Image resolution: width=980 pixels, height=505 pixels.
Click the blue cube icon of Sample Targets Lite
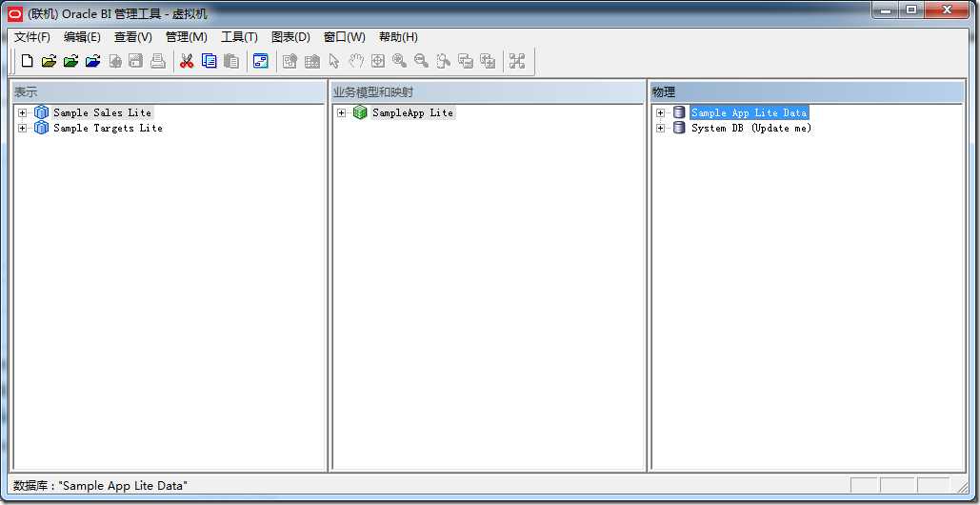[41, 128]
